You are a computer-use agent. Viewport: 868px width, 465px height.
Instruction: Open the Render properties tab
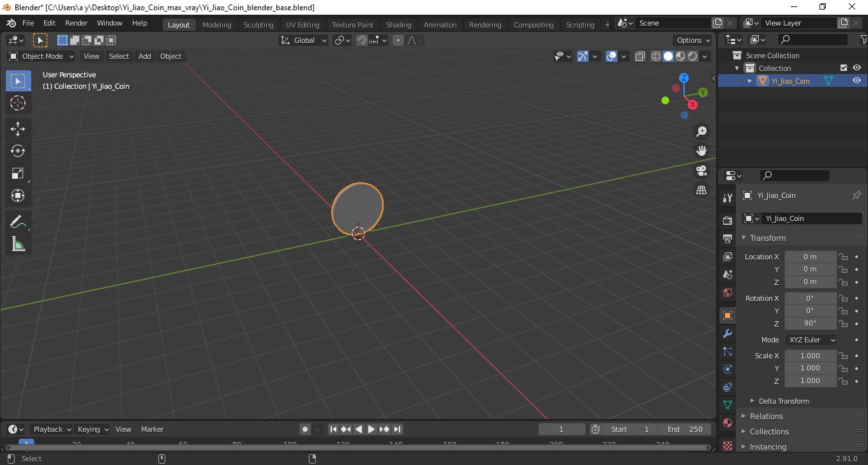click(727, 220)
